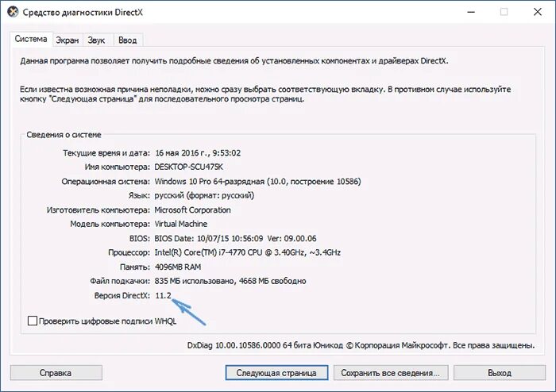Click Microsoft Corporation manufacturer value
The height and width of the screenshot is (392, 556).
[192, 210]
